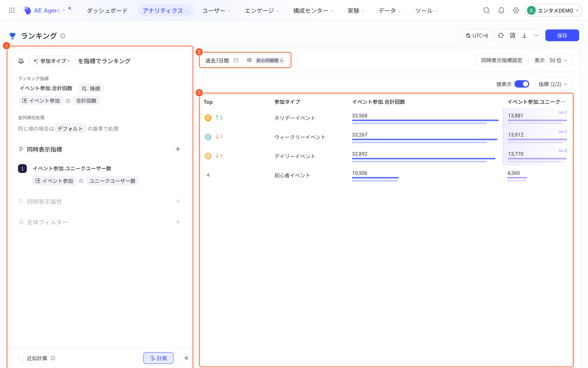
Task: Open the デフォルト tie-handling selector
Action: [70, 128]
